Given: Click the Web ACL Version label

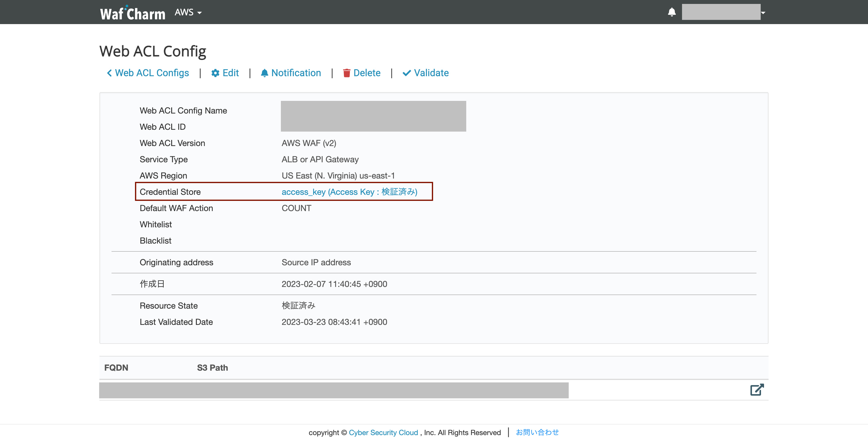Looking at the screenshot, I should tap(172, 143).
